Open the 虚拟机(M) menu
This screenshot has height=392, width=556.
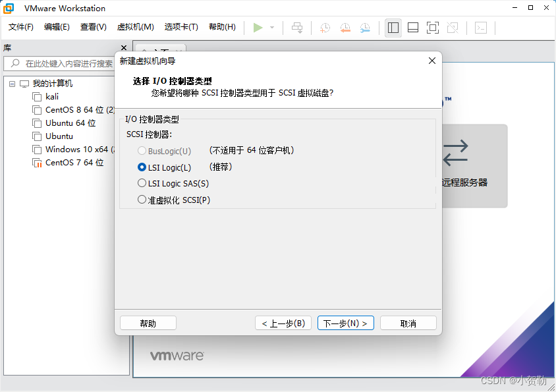pos(136,27)
